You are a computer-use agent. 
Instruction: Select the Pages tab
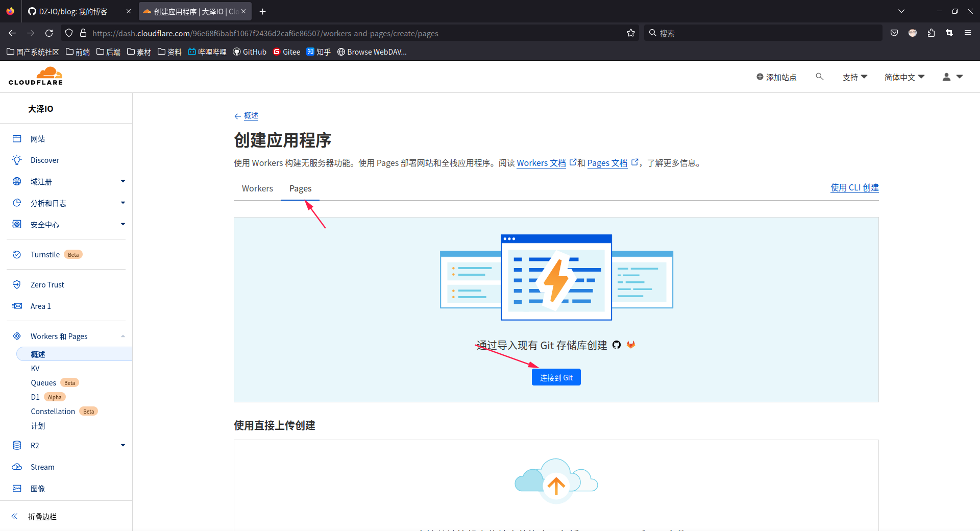pos(300,188)
